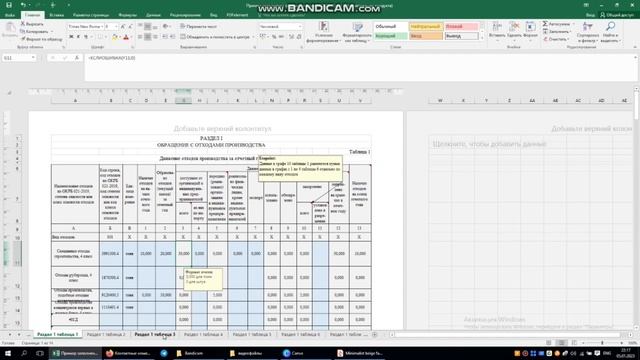
Task: Pick the font color button
Action: coord(126,37)
